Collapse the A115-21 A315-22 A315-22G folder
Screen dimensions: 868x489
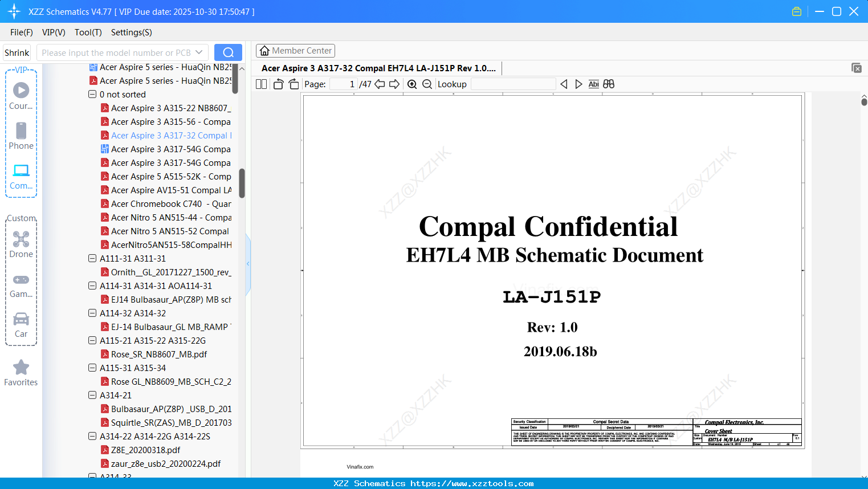92,340
